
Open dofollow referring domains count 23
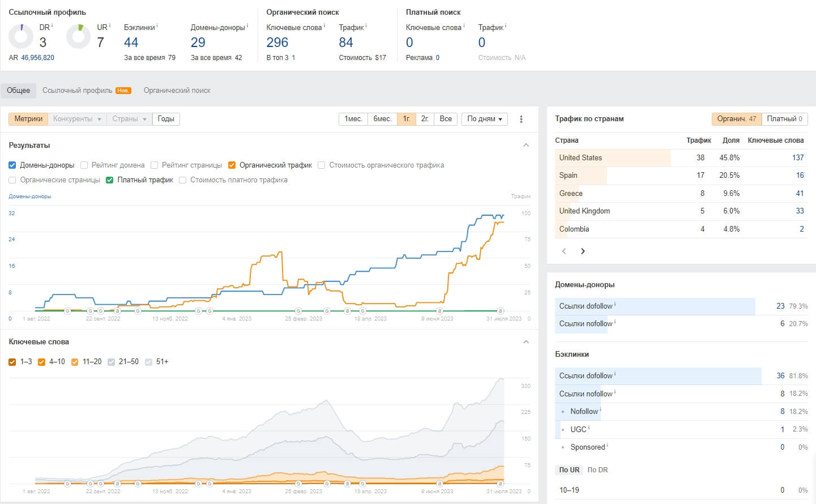pos(780,306)
